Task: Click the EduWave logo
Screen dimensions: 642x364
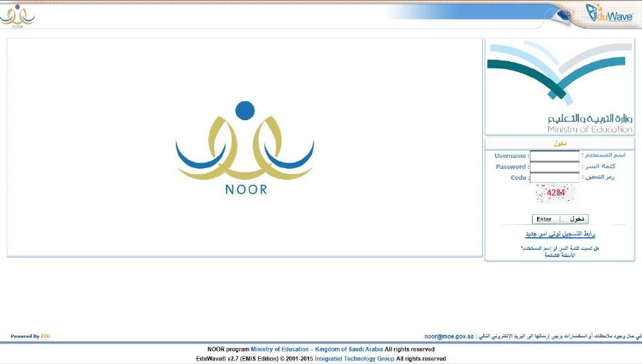Action: tap(608, 12)
